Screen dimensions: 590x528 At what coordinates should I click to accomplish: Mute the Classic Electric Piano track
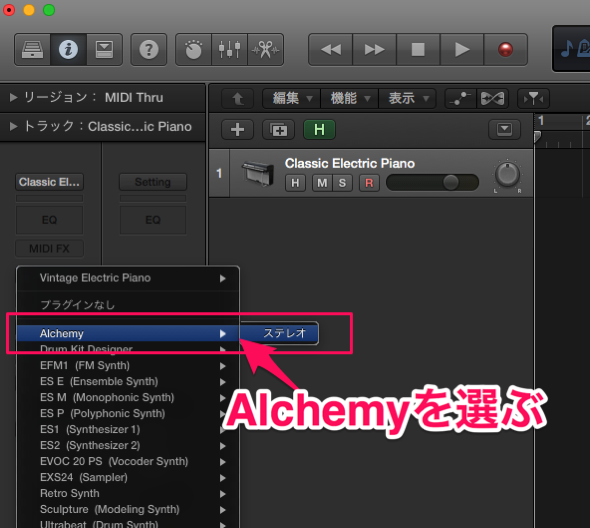322,183
